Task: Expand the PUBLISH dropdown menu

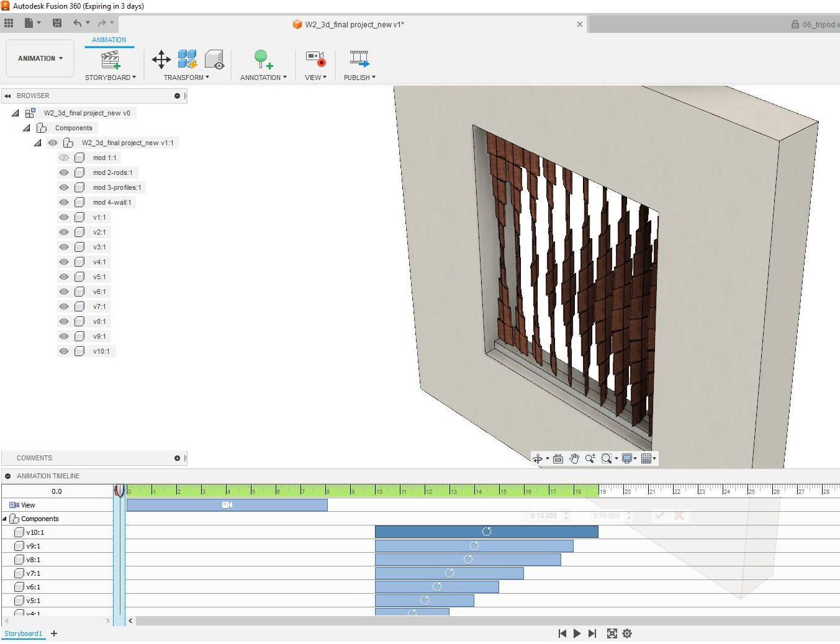Action: [x=359, y=78]
